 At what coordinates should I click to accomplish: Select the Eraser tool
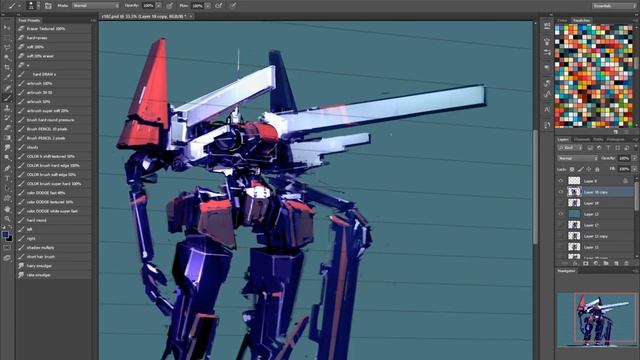(7, 128)
